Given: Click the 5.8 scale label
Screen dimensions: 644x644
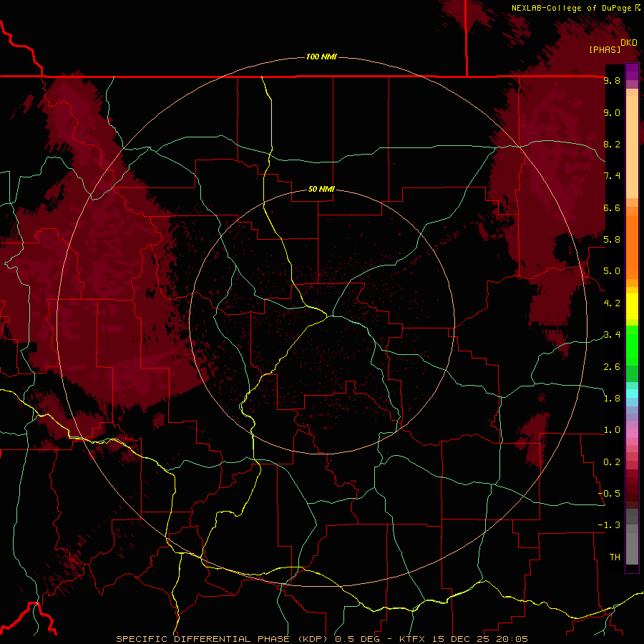Looking at the screenshot, I should point(612,240).
